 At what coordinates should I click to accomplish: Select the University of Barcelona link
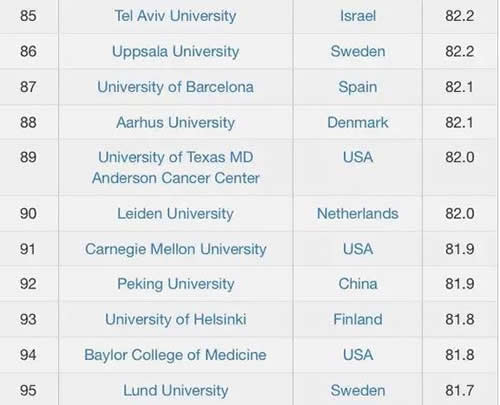[175, 87]
